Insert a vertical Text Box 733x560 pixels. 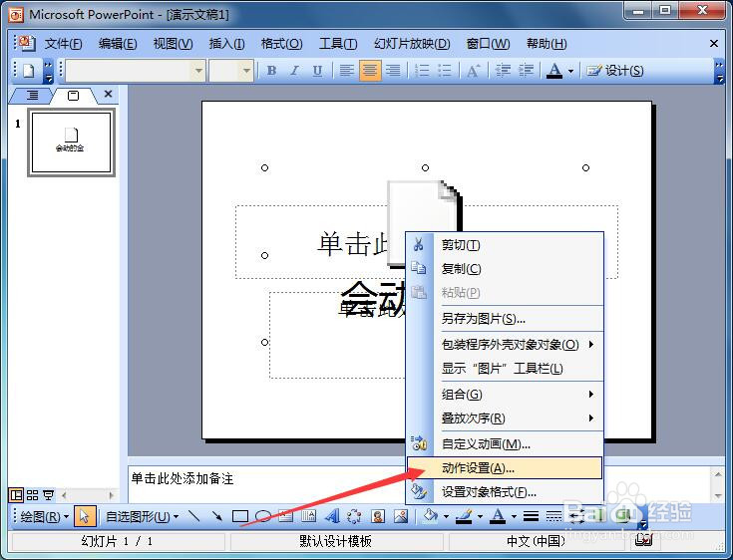point(308,516)
